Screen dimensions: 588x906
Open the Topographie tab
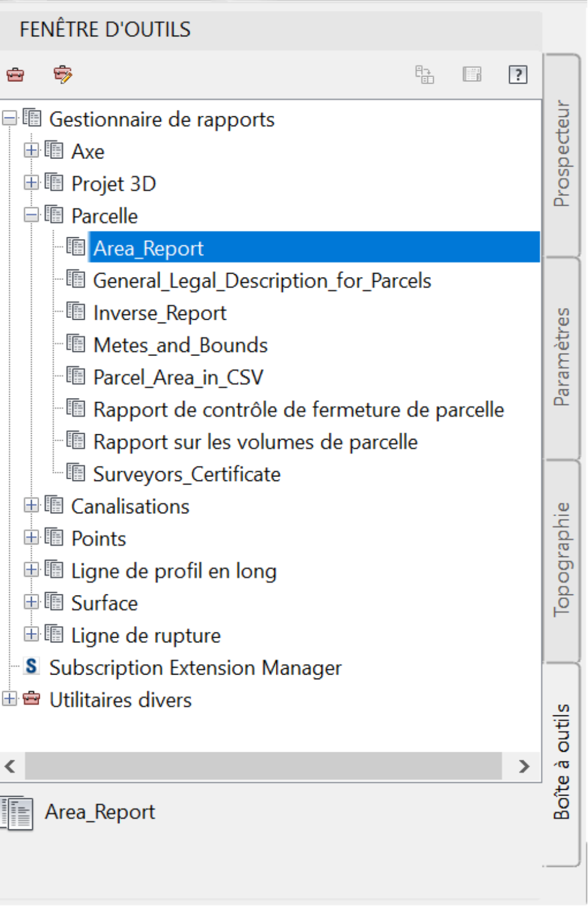[561, 559]
